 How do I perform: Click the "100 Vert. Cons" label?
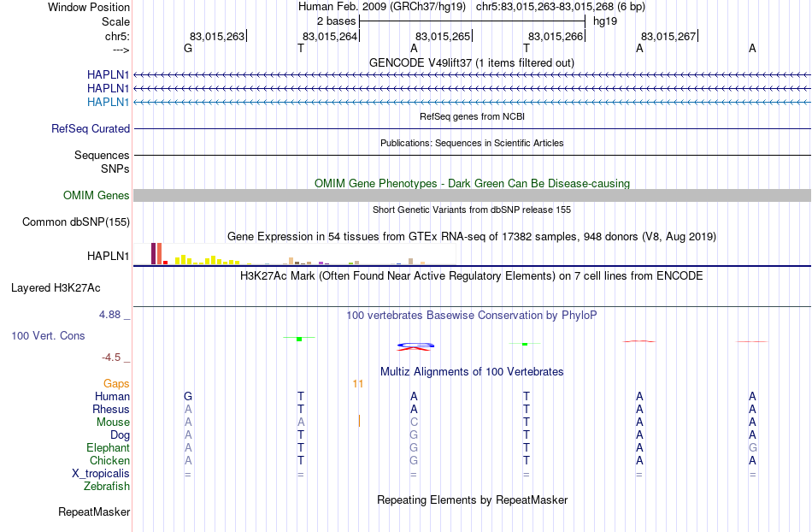[48, 335]
